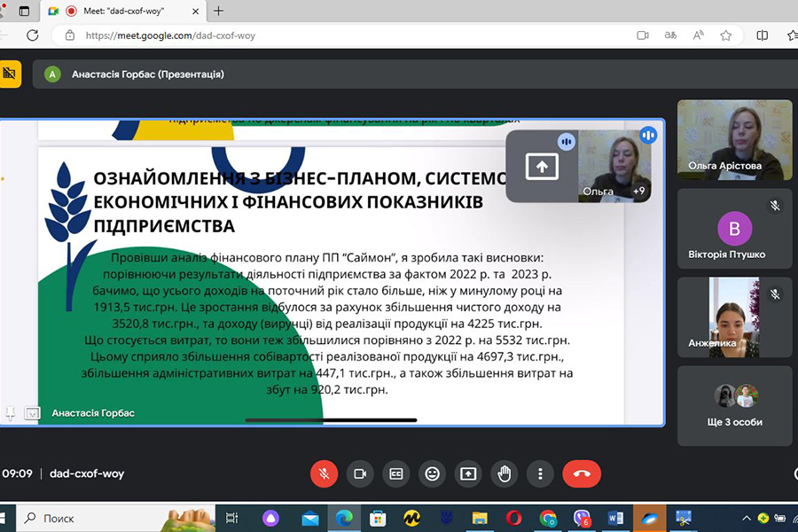Open a new browser tab with plus

tap(219, 12)
